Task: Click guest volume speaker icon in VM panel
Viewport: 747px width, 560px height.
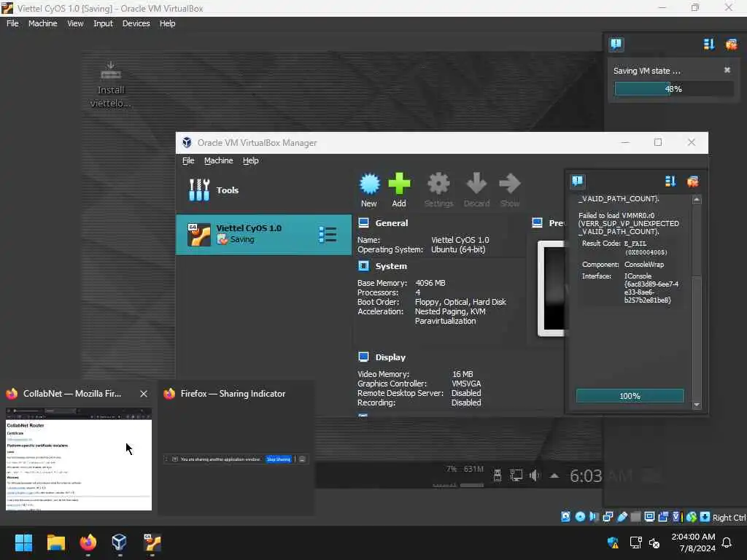Action: click(x=535, y=475)
